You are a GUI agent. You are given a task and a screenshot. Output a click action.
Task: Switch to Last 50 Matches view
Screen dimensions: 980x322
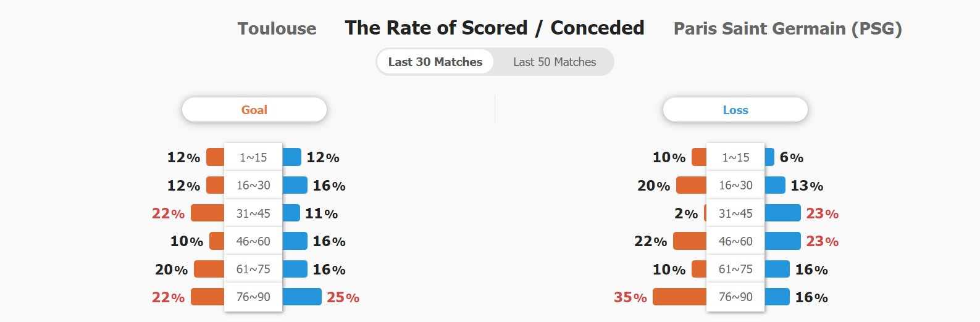pos(554,62)
